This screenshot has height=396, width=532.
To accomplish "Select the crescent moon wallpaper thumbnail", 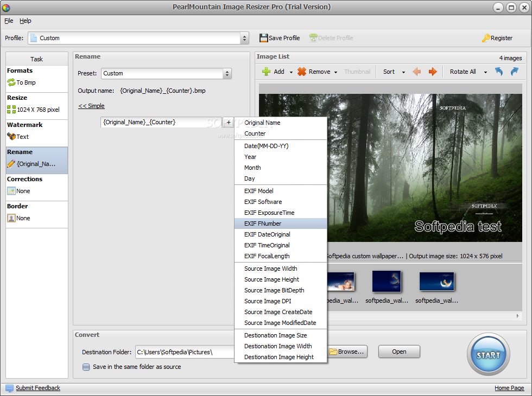I will 436,282.
